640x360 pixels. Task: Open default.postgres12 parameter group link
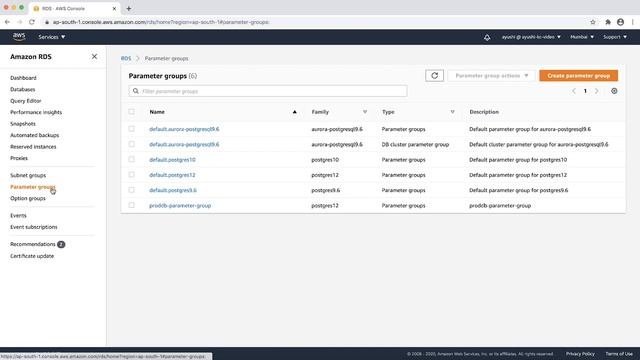tap(172, 175)
